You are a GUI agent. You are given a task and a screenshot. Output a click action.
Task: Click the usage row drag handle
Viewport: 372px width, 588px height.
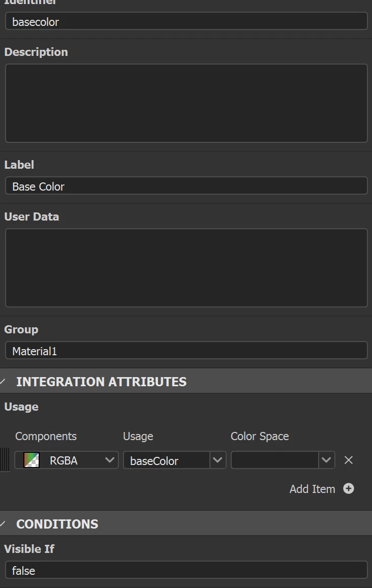5,460
